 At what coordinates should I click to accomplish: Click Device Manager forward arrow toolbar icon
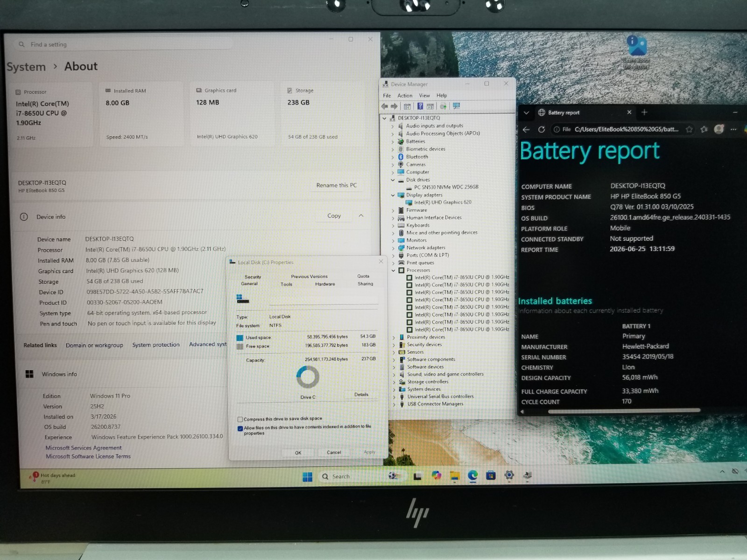394,106
